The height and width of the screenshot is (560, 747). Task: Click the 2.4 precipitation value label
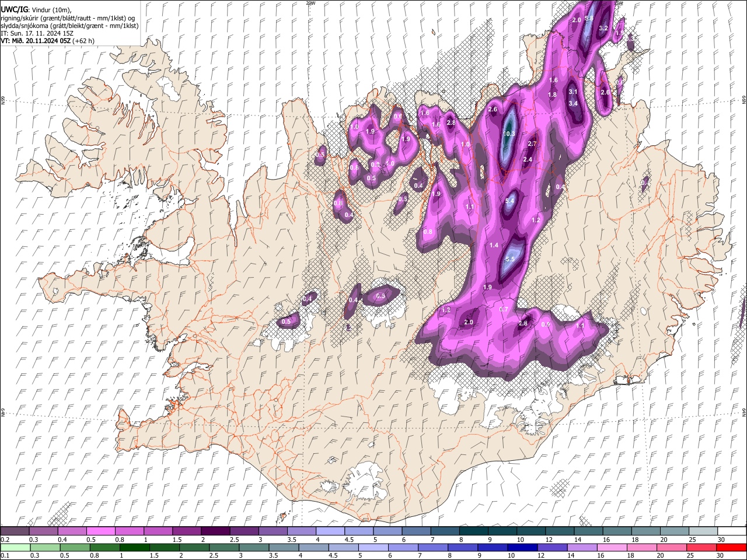click(528, 160)
